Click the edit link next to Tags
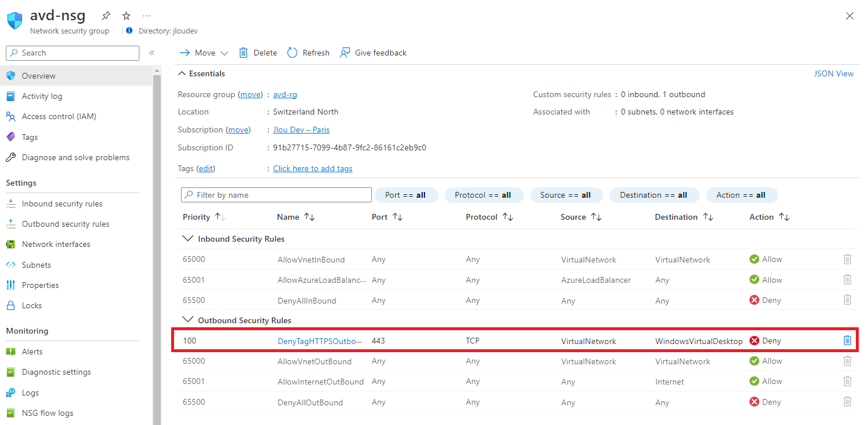 (x=205, y=168)
